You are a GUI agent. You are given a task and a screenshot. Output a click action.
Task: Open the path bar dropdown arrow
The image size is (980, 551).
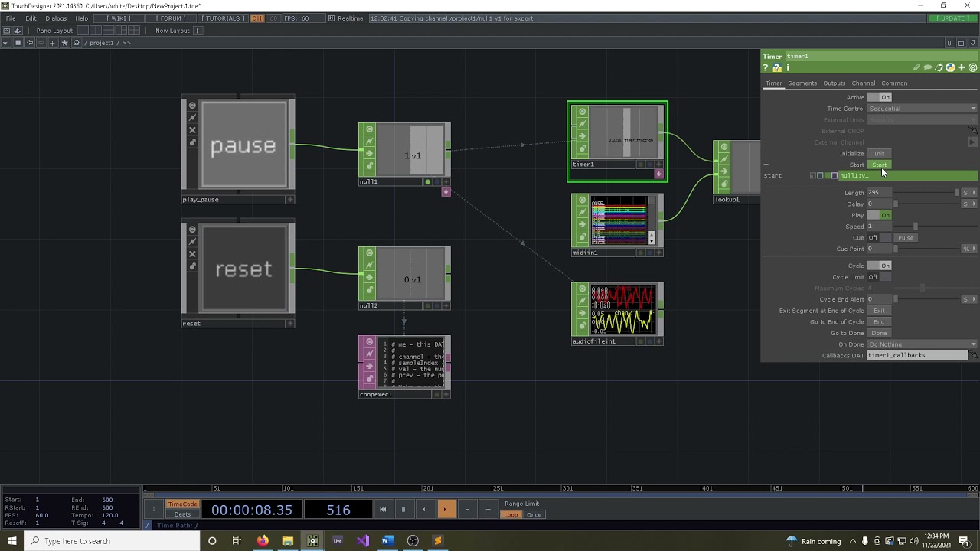coord(5,43)
